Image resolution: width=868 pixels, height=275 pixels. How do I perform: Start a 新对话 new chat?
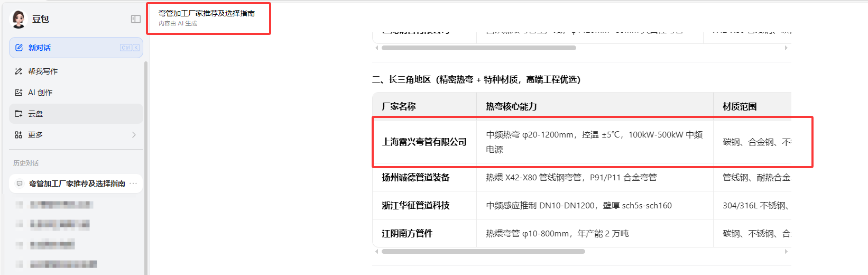tap(76, 48)
